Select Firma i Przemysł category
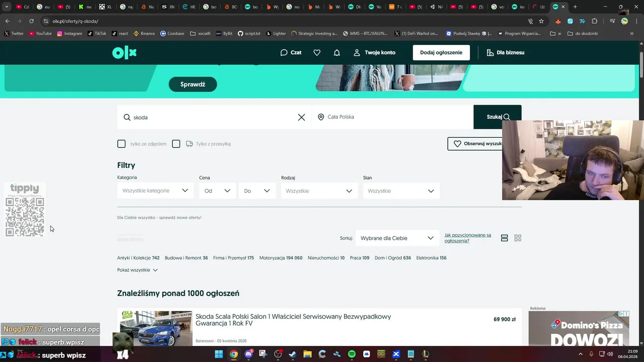Screen dimensions: 644x362 coord(233,258)
